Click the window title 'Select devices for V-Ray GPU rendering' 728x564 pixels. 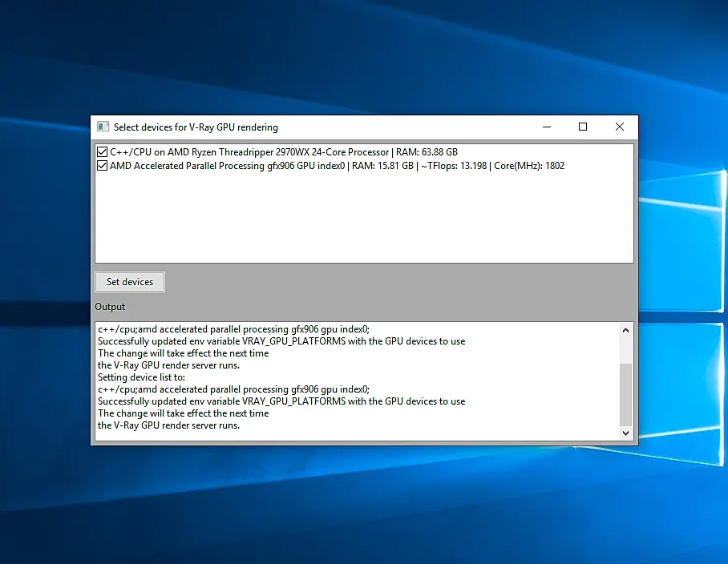(196, 127)
